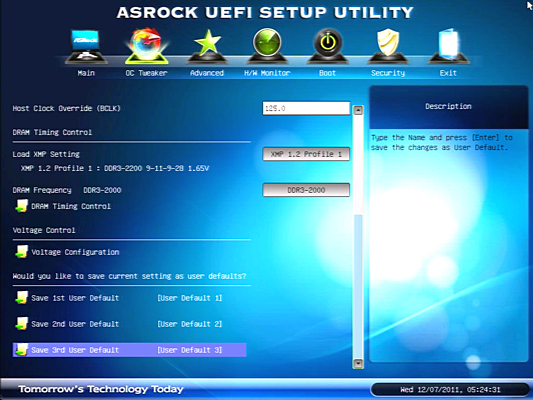This screenshot has width=533, height=400.
Task: Choose the highlighted Save 3rd User Default
Action: [130, 350]
